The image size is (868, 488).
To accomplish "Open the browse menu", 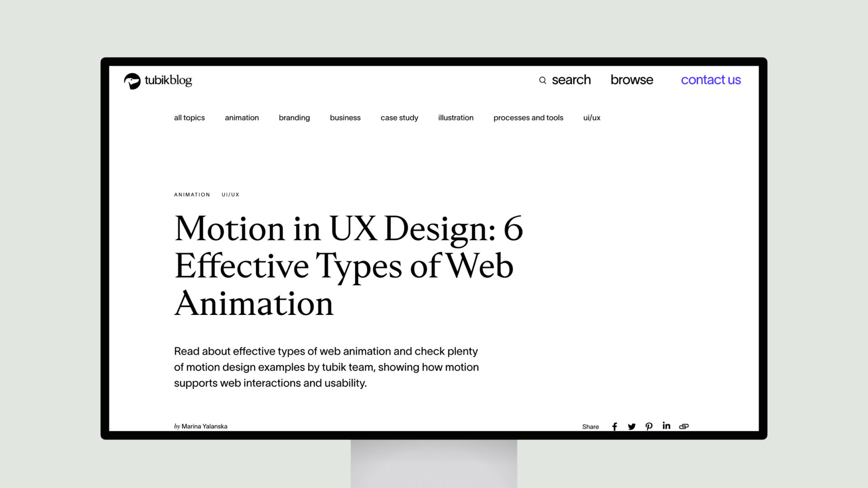I will pyautogui.click(x=632, y=79).
